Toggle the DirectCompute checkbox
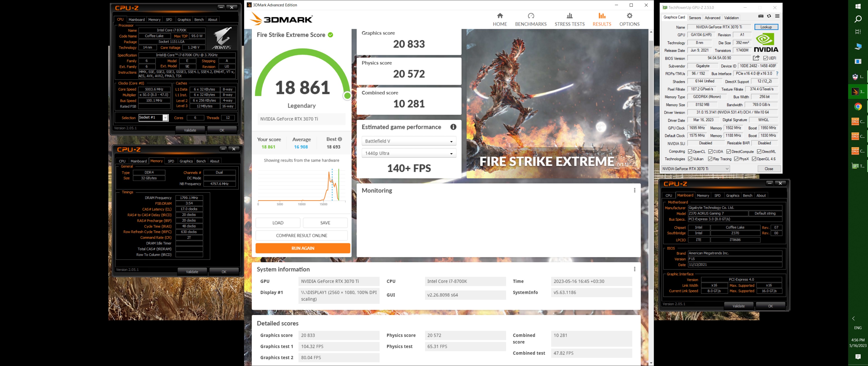The height and width of the screenshot is (366, 868). [728, 151]
